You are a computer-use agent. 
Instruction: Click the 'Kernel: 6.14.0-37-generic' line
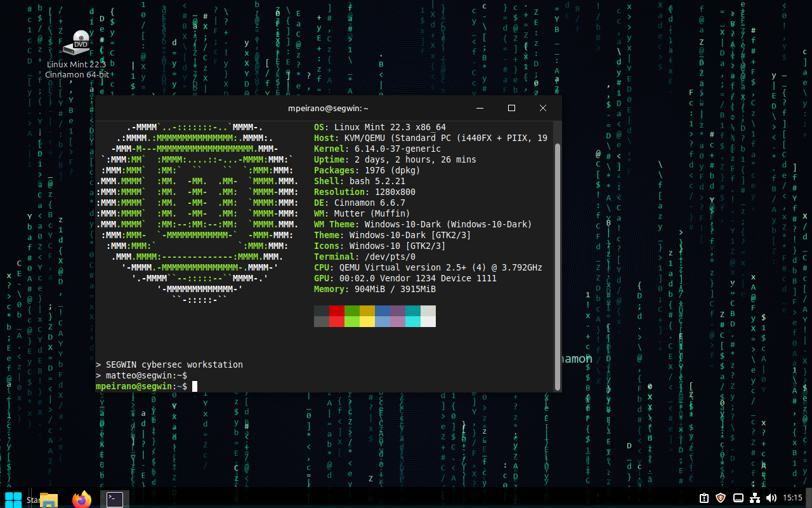coord(377,149)
